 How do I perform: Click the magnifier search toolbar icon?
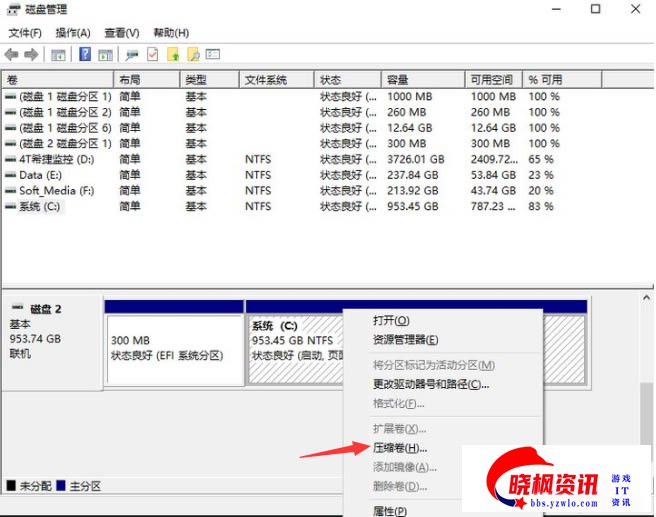tap(193, 54)
